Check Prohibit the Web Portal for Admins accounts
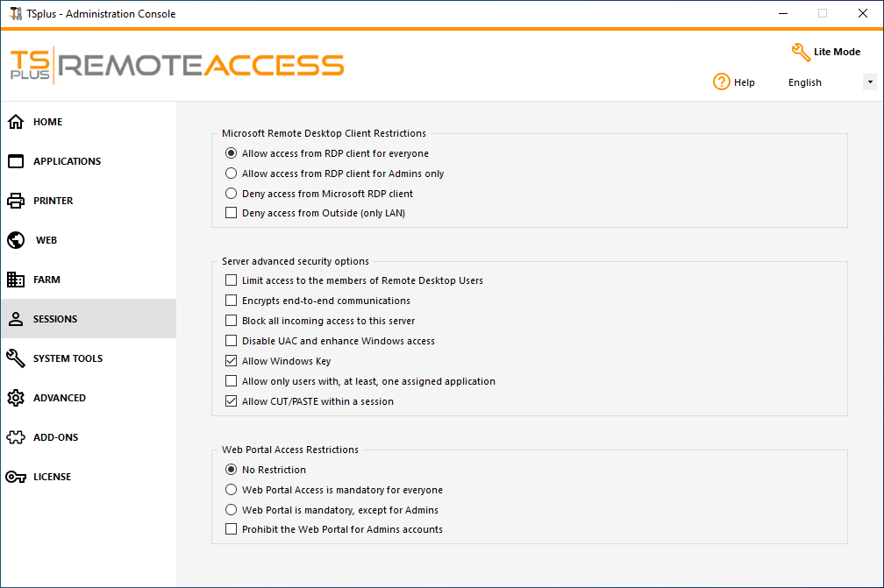 click(x=232, y=529)
